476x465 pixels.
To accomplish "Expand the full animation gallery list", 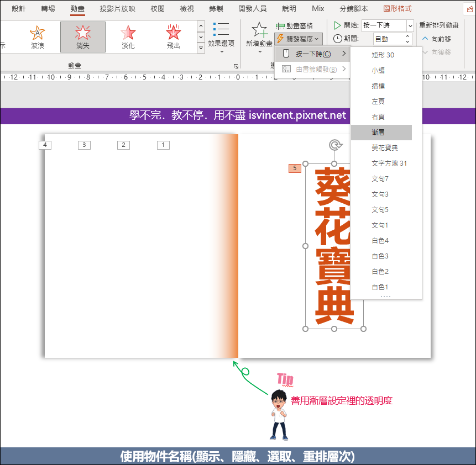I will tap(201, 47).
